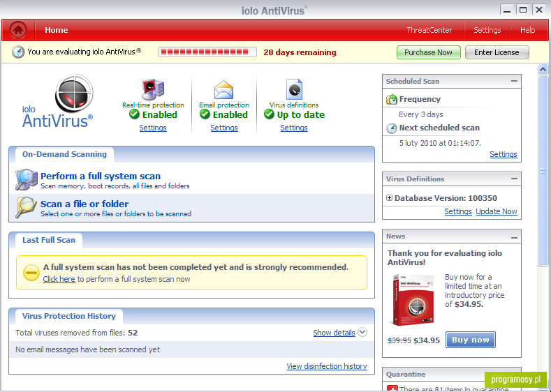Click the green check beside Up to date
Viewport: 551px width, 392px height.
pos(269,114)
